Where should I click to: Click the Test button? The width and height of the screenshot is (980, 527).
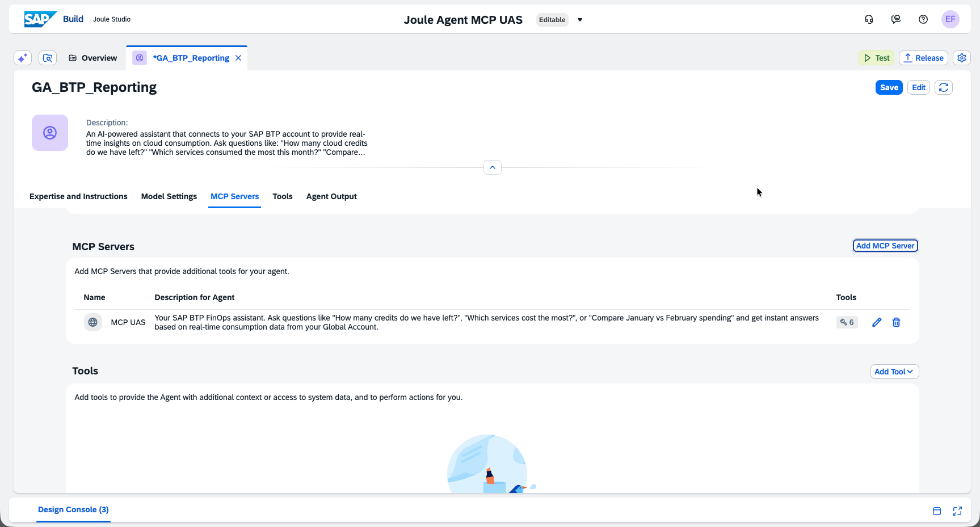877,58
